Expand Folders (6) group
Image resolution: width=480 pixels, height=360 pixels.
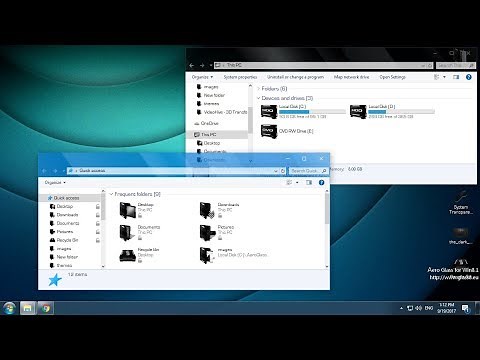258,89
